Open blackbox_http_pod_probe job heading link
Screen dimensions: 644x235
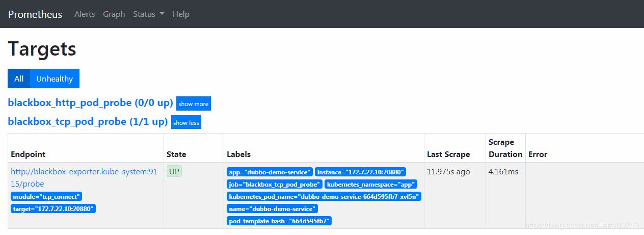click(x=91, y=103)
